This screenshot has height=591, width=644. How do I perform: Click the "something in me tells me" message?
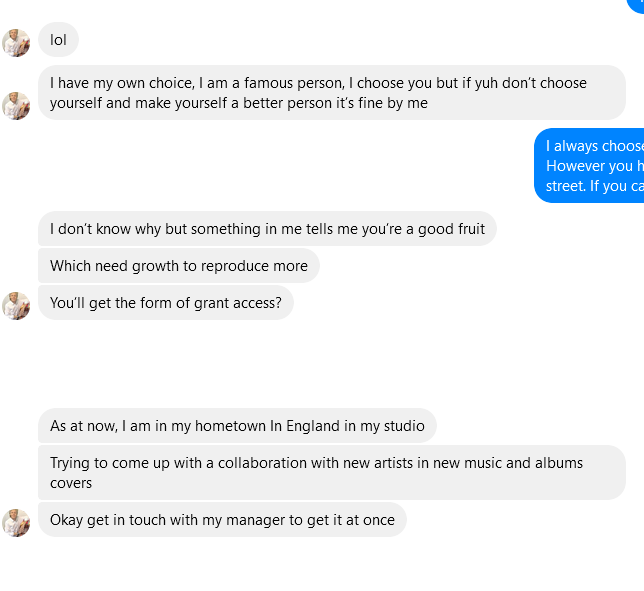267,229
